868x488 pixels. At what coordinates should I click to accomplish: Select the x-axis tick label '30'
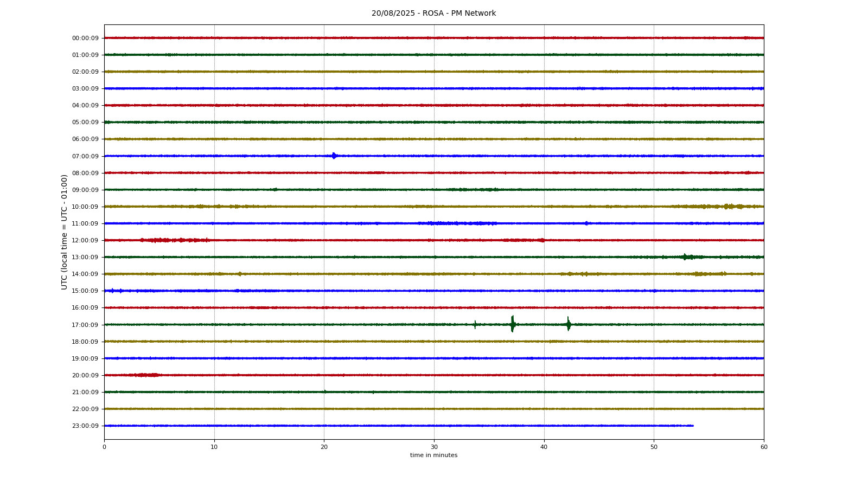[434, 447]
